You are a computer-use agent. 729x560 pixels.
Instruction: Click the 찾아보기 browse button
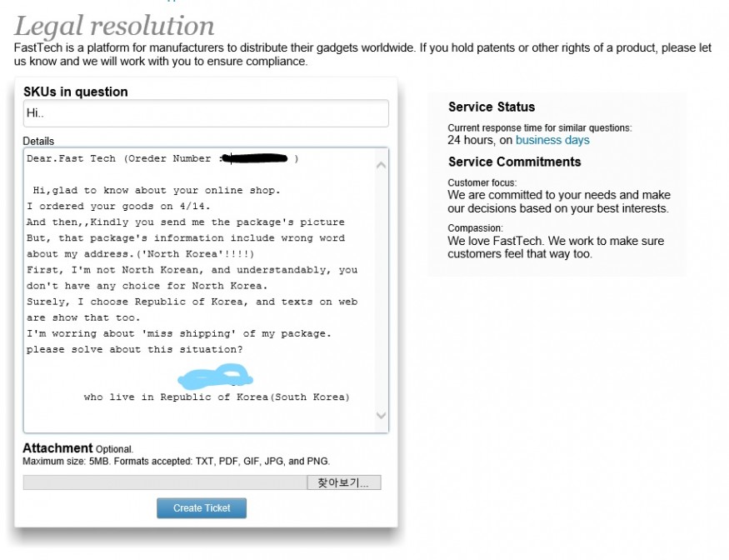click(344, 482)
